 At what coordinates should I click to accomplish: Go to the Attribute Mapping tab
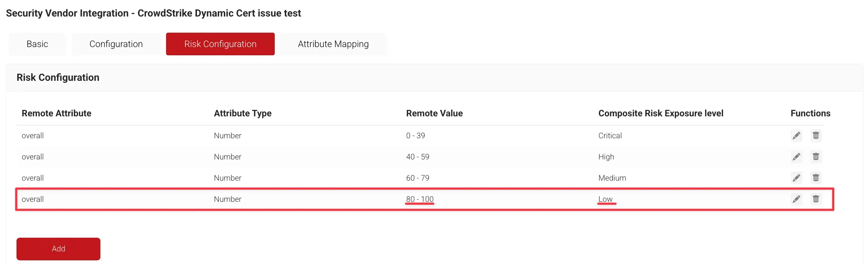coord(333,44)
